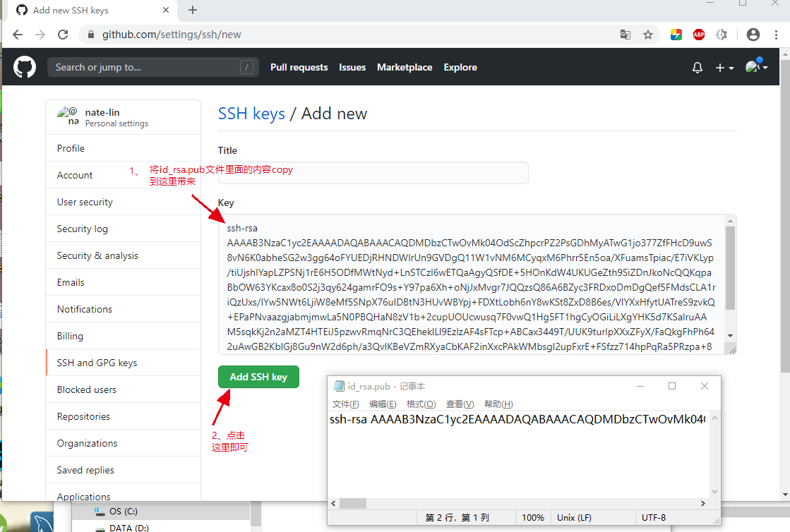Click the Key textarea scroll-down arrow

pos(730,336)
